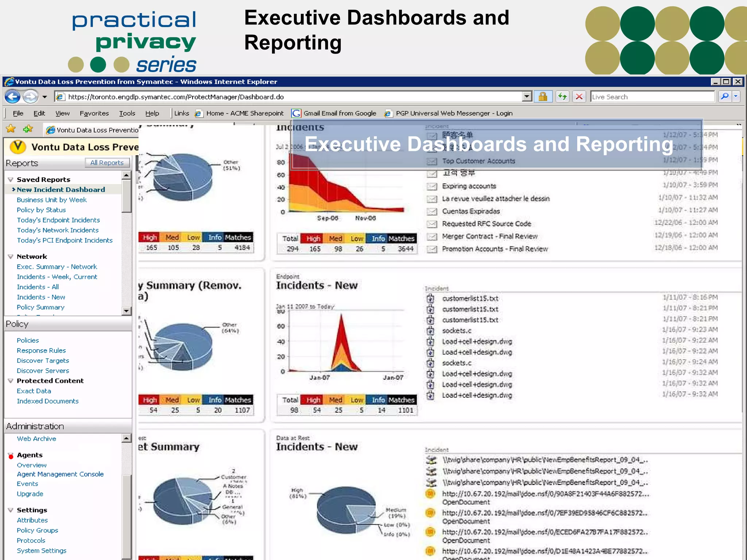Collapse the Saved Reports section

(x=11, y=179)
